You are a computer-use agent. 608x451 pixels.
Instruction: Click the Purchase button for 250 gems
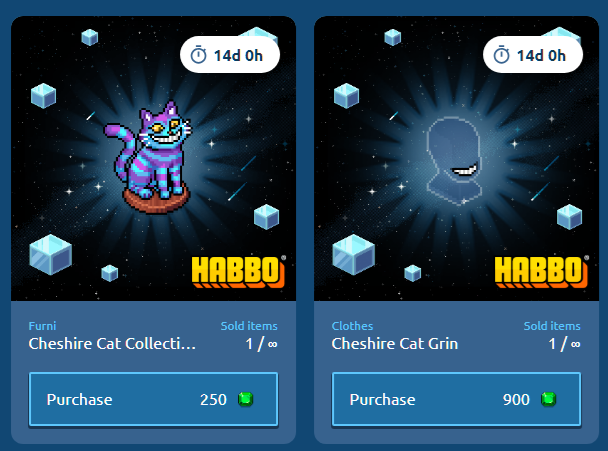coord(153,399)
